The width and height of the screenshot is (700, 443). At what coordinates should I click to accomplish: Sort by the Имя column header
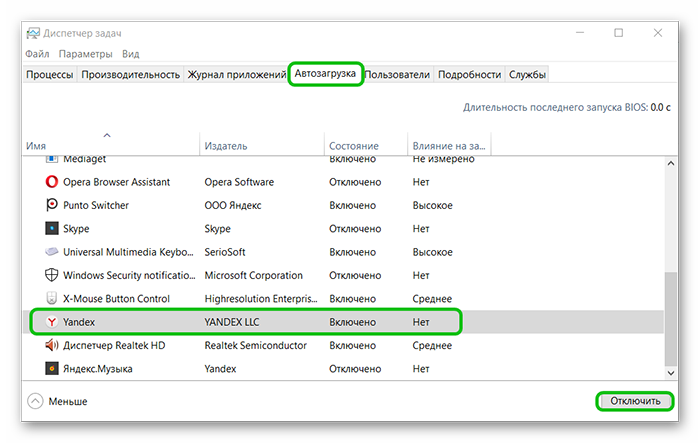[111, 144]
